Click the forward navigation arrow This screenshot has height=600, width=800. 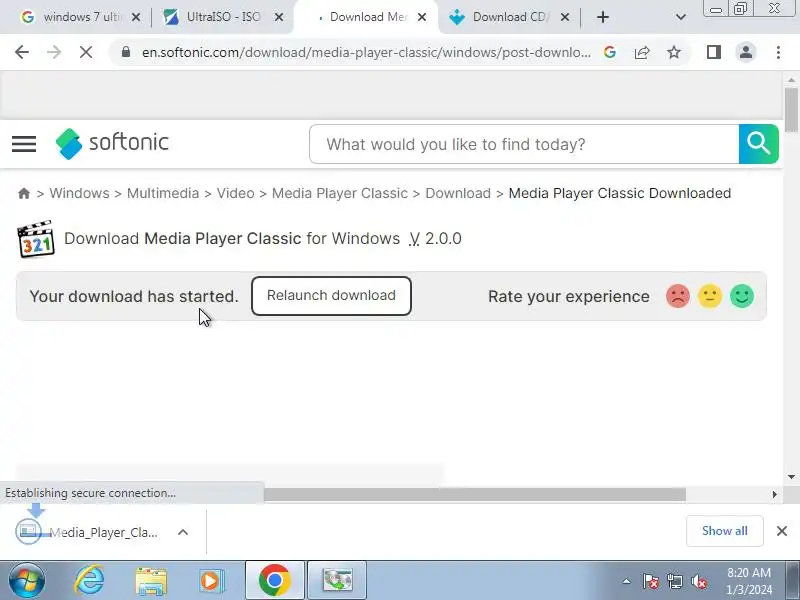[54, 52]
